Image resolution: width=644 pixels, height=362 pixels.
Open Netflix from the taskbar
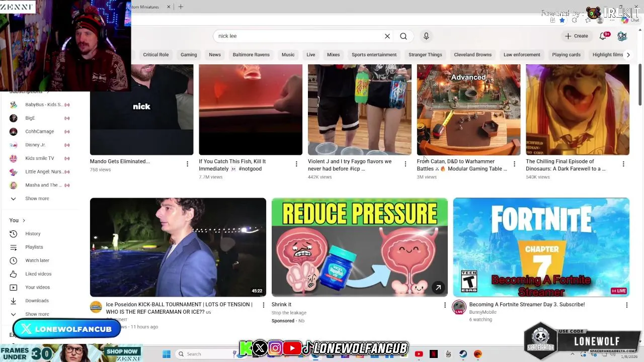click(434, 354)
